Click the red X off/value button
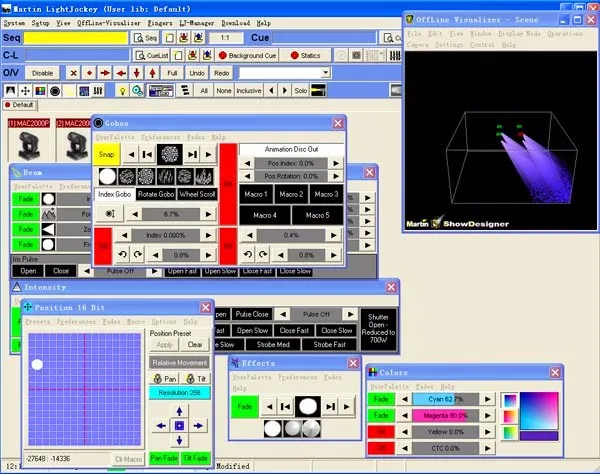This screenshot has width=600, height=474. (x=73, y=73)
